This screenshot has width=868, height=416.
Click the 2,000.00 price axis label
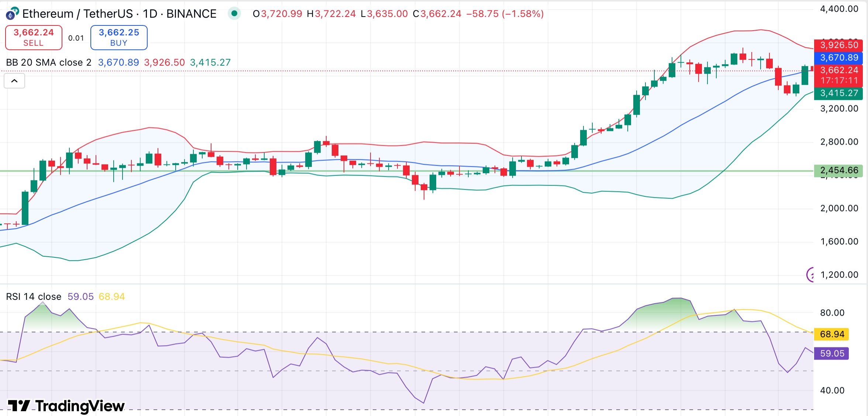(839, 208)
